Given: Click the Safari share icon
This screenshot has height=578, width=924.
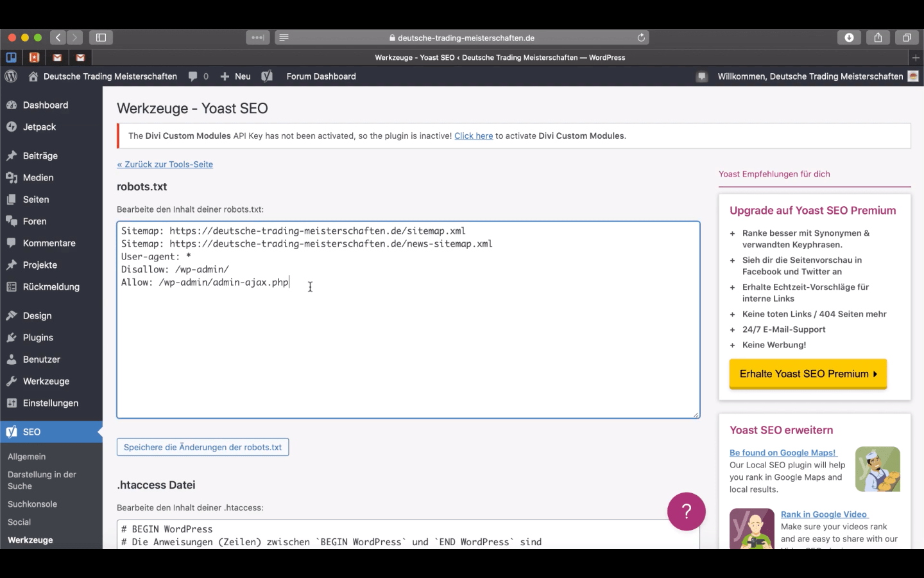Looking at the screenshot, I should (x=878, y=37).
